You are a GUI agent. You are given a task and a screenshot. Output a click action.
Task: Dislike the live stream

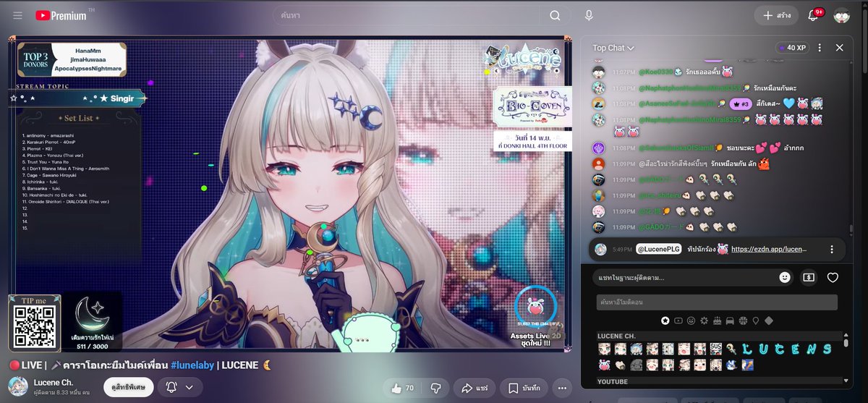[436, 388]
